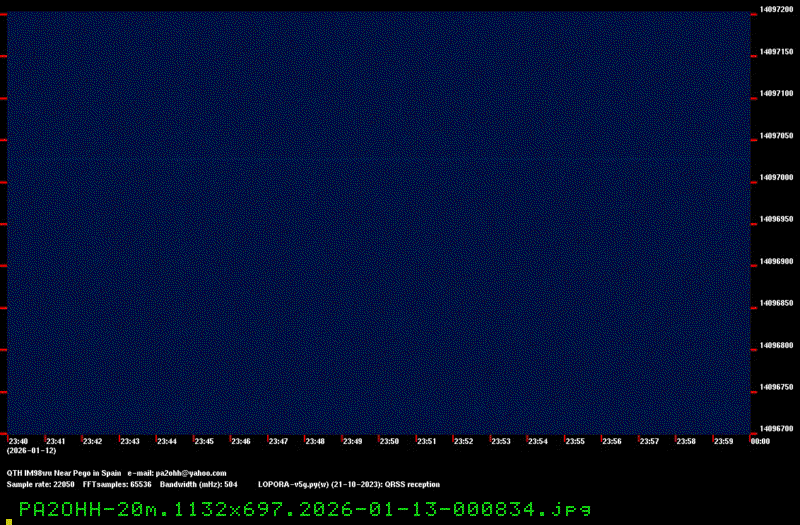Click the FFTsamples: 65536 text
Viewport: 800px width, 525px height.
(x=117, y=484)
